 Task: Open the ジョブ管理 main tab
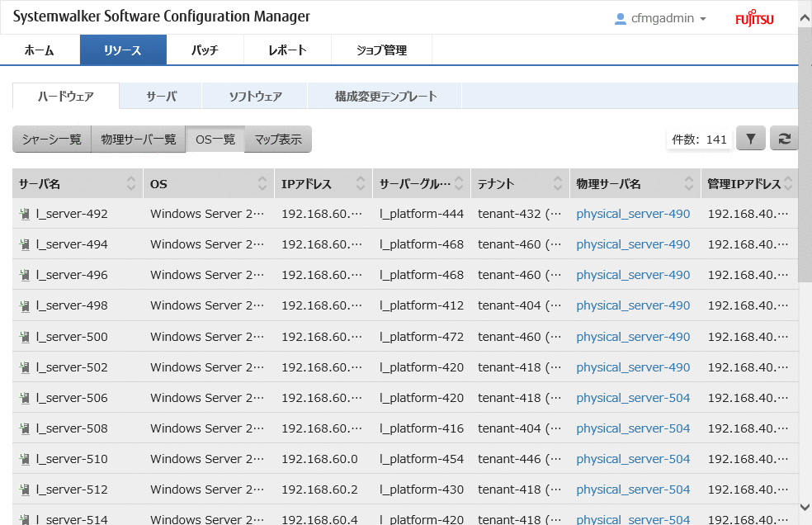tap(382, 50)
